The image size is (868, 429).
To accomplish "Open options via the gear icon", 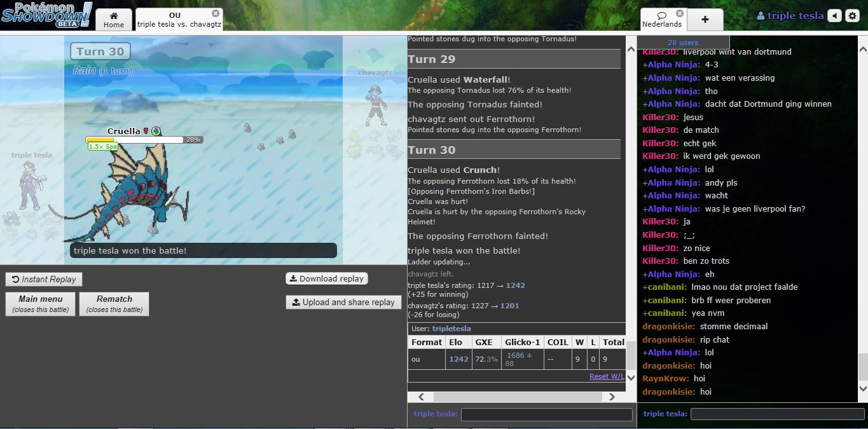I will 853,16.
